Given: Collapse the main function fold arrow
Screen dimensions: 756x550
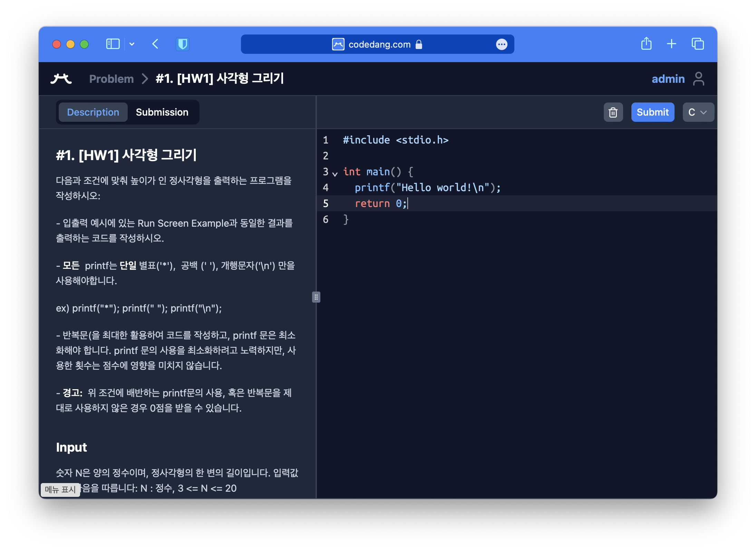Looking at the screenshot, I should click(x=335, y=174).
